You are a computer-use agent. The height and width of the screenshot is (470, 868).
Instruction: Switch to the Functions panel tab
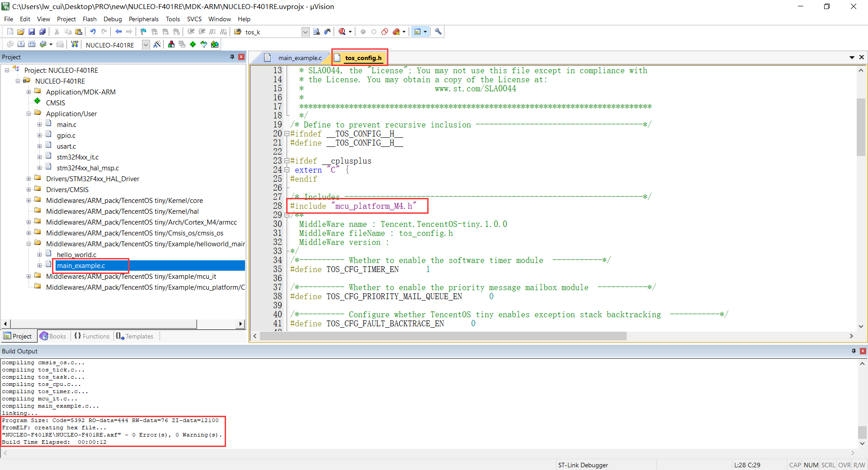(92, 336)
